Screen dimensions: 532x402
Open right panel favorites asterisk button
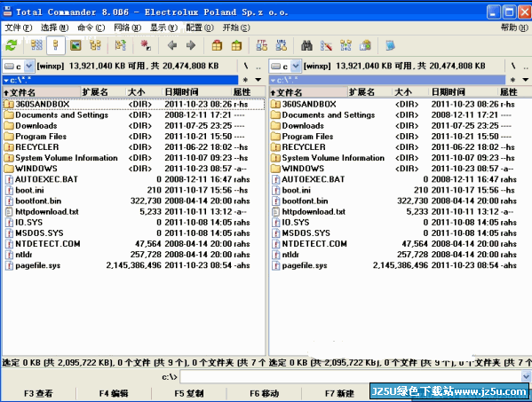tap(512, 80)
